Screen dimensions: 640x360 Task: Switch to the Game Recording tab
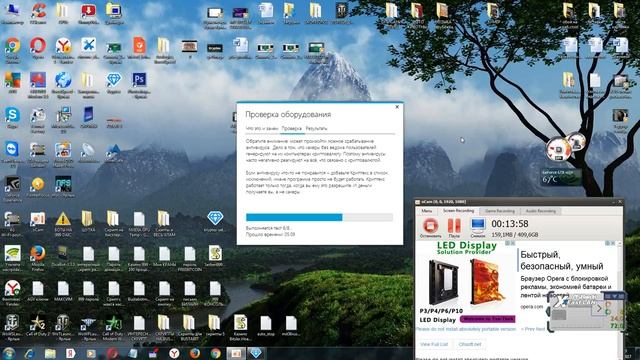point(500,211)
